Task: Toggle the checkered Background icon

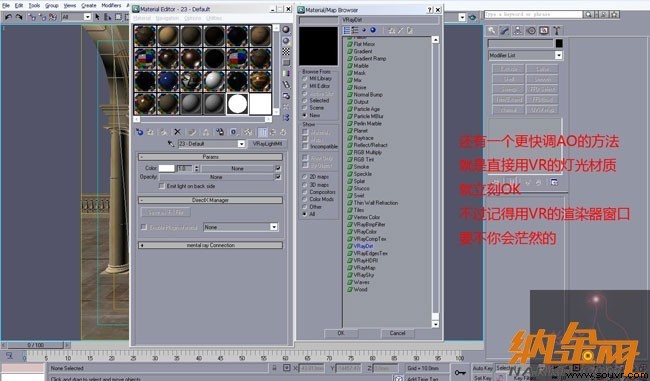Action: pos(286,51)
